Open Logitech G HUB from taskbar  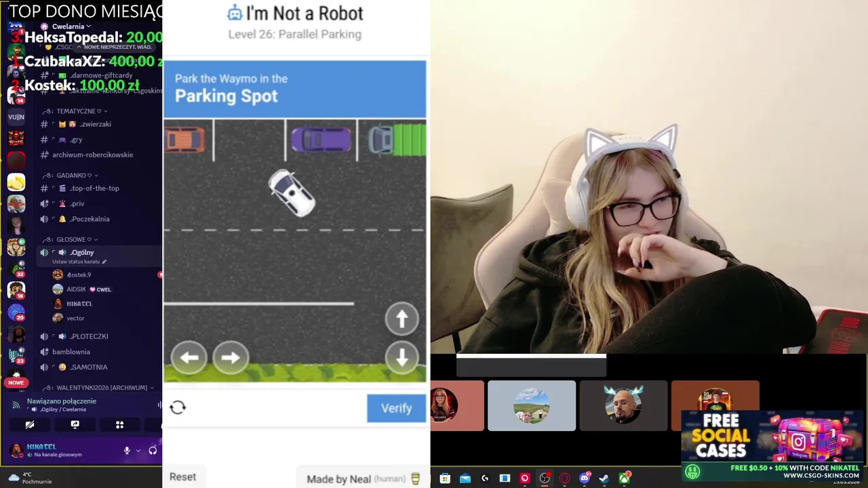485,479
